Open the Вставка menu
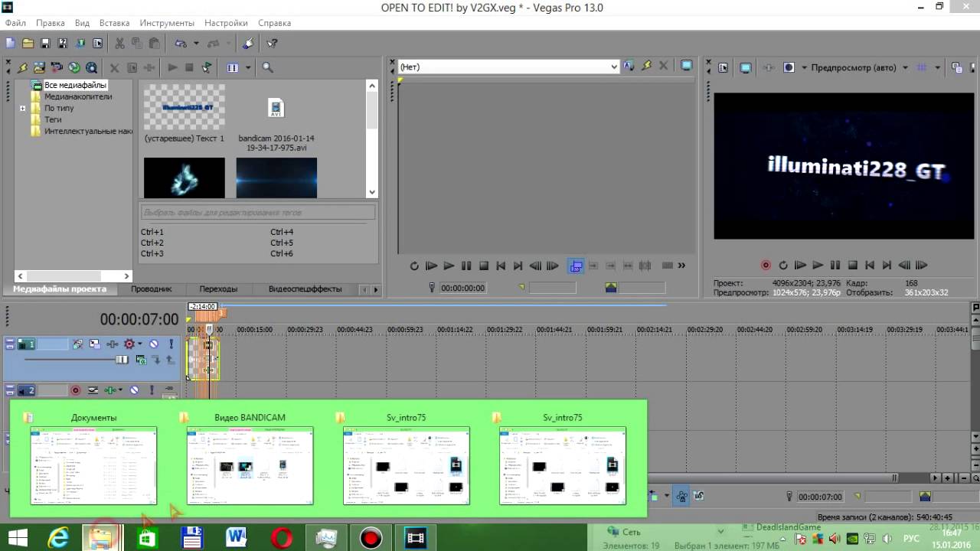 coord(115,23)
